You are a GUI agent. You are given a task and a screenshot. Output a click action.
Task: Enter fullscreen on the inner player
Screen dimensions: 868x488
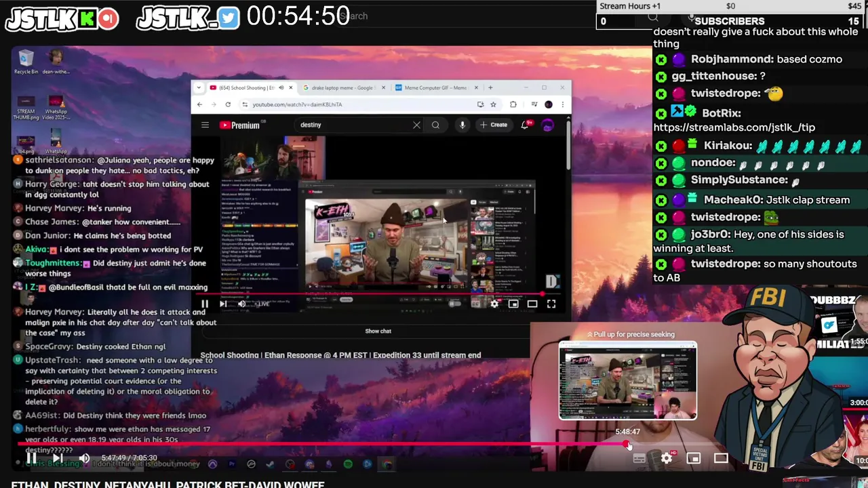click(x=551, y=304)
